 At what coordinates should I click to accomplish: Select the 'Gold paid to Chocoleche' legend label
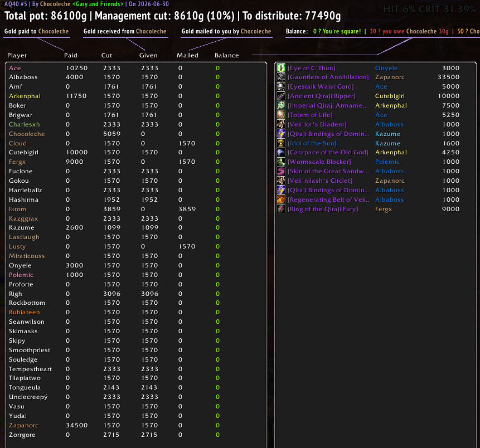pos(36,31)
